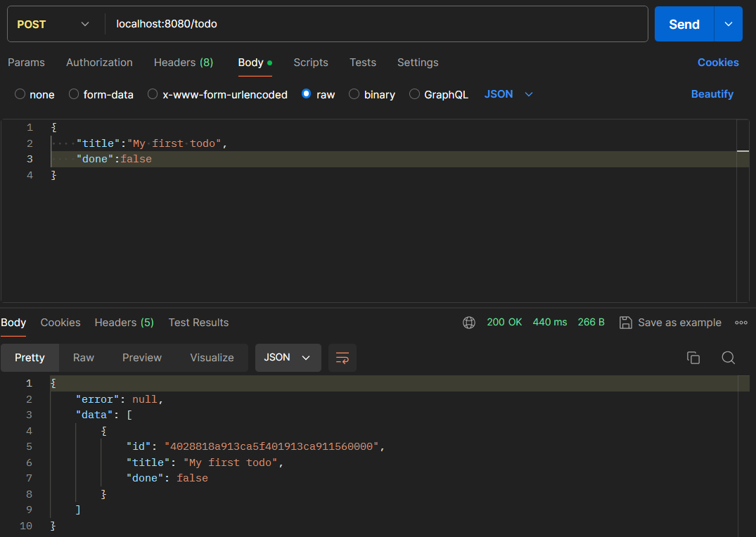Viewport: 756px width, 537px height.
Task: Click the floppy disk save icon
Action: click(625, 323)
